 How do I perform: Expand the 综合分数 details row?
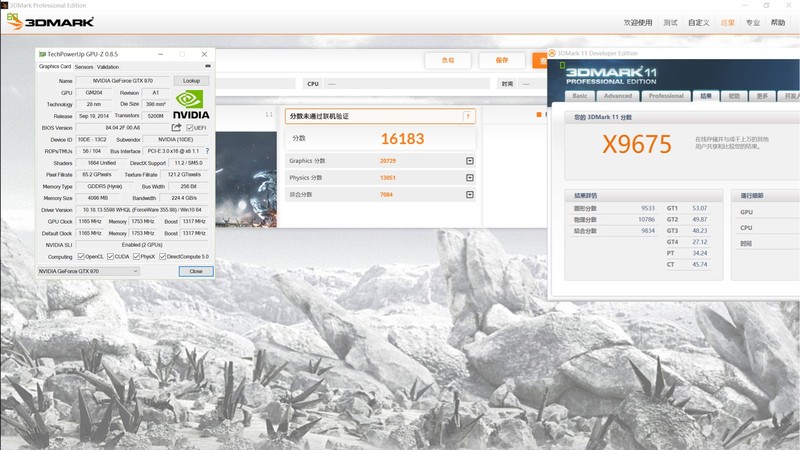click(x=469, y=194)
